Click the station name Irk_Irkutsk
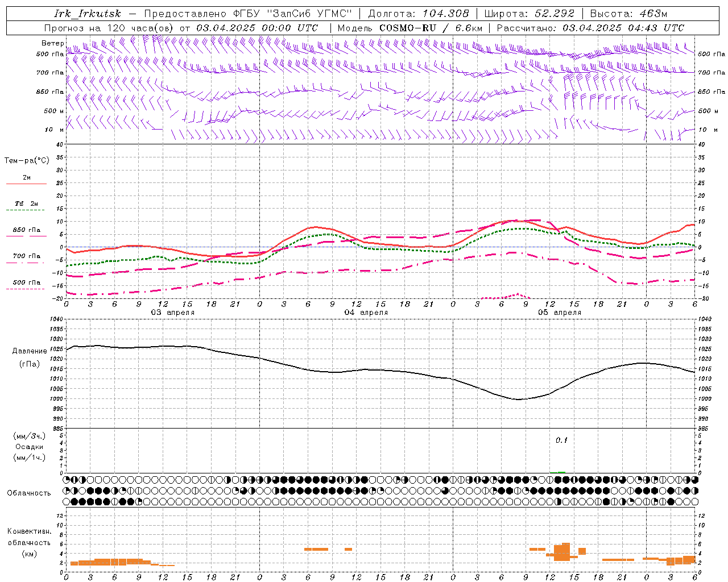This screenshot has height=582, width=728. (88, 14)
